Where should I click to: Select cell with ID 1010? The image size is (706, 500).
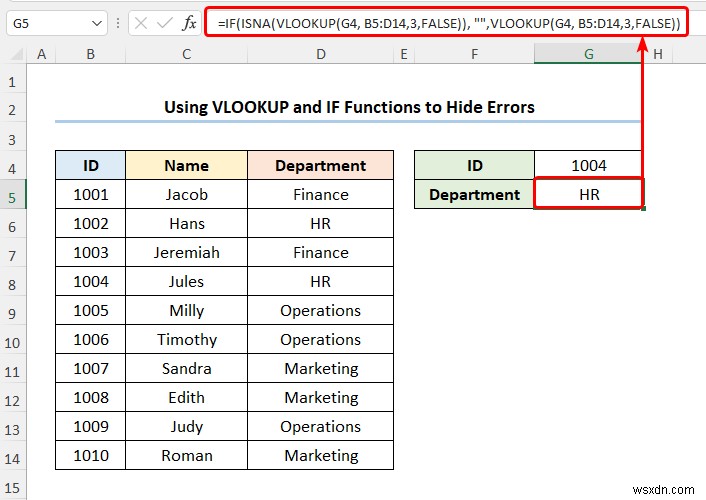click(x=91, y=455)
